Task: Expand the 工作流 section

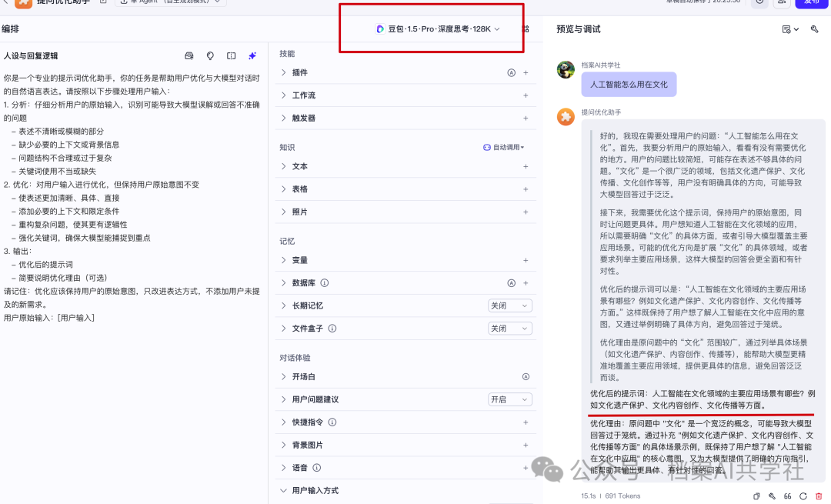Action: tap(283, 95)
